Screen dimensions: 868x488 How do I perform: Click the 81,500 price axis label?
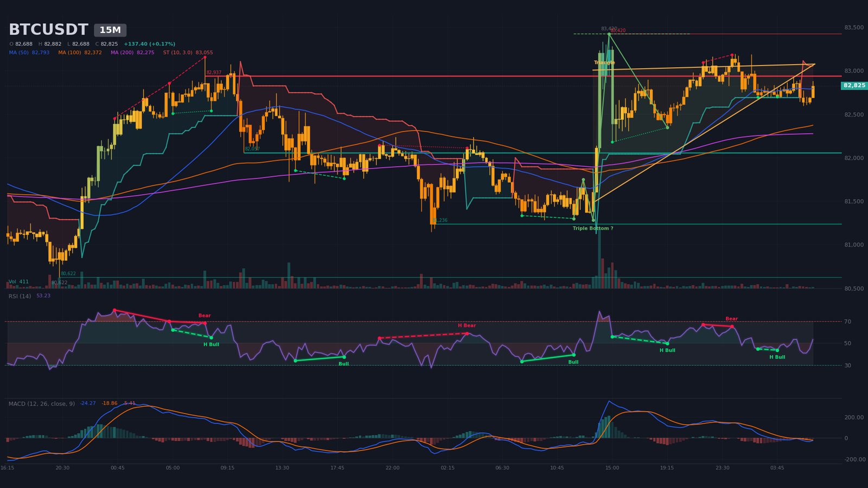854,202
